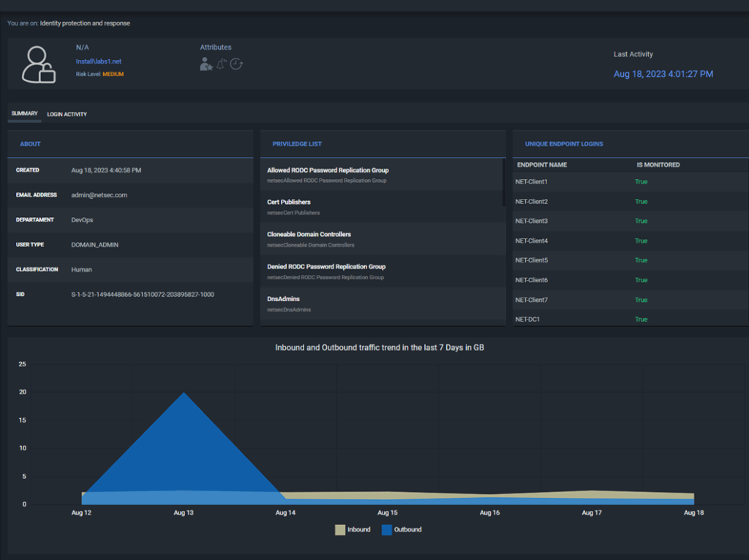The image size is (749, 560).
Task: Sort by Endpoint Name column header
Action: tap(541, 164)
